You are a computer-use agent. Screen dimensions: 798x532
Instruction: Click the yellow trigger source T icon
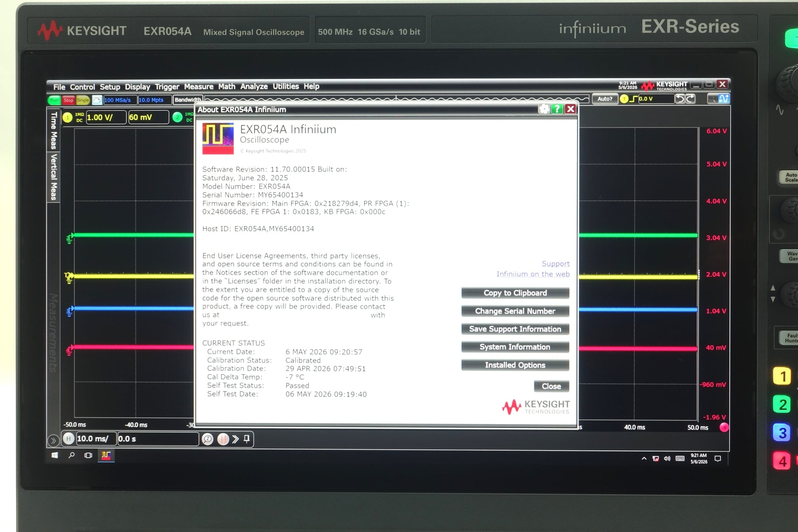624,99
